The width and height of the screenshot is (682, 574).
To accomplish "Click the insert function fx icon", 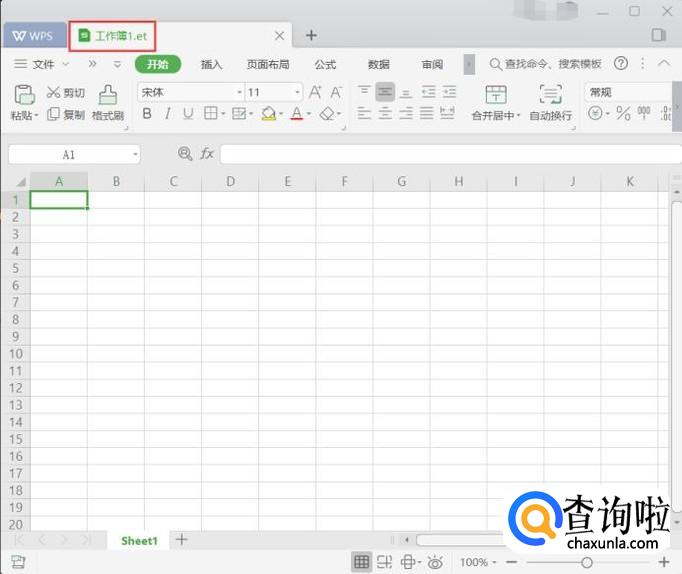I will [x=207, y=154].
